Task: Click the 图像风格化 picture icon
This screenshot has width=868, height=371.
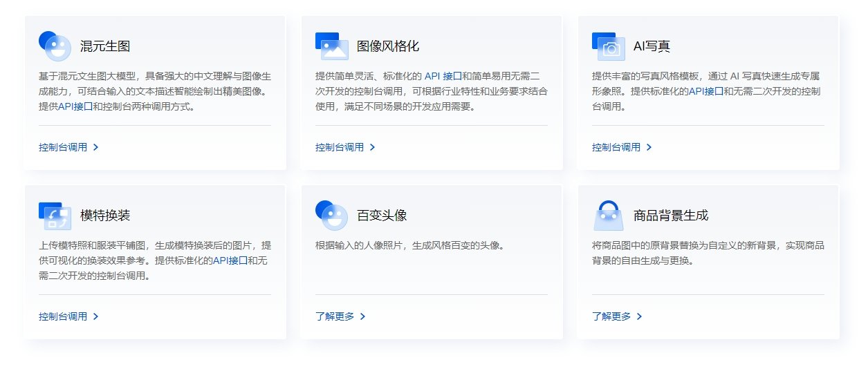Action: pyautogui.click(x=331, y=46)
